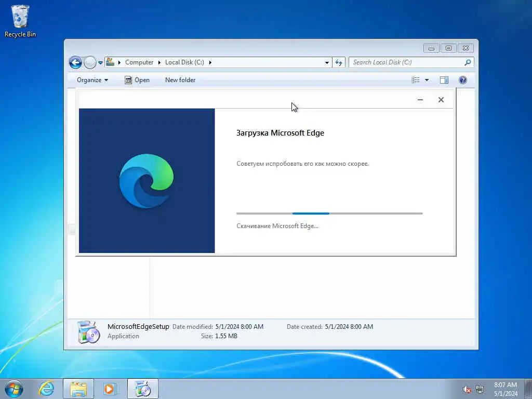Click the Show desktop strip
The height and width of the screenshot is (399, 532).
click(528, 389)
